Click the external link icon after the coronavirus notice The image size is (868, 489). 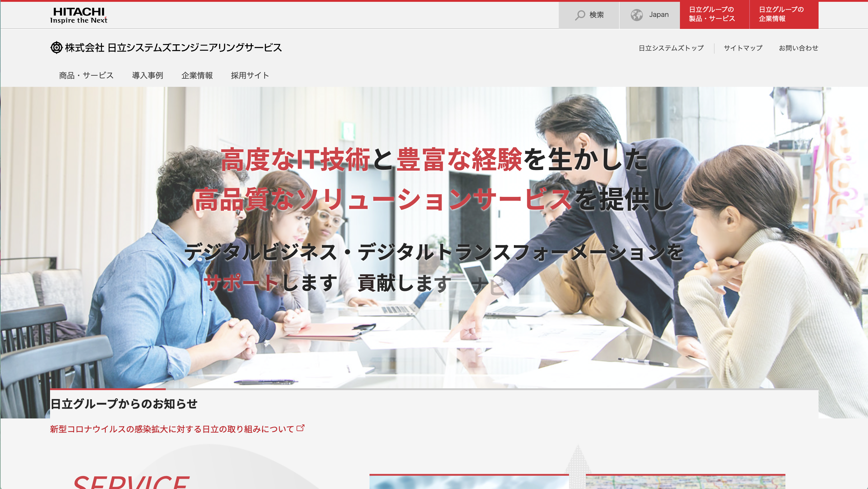point(300,428)
